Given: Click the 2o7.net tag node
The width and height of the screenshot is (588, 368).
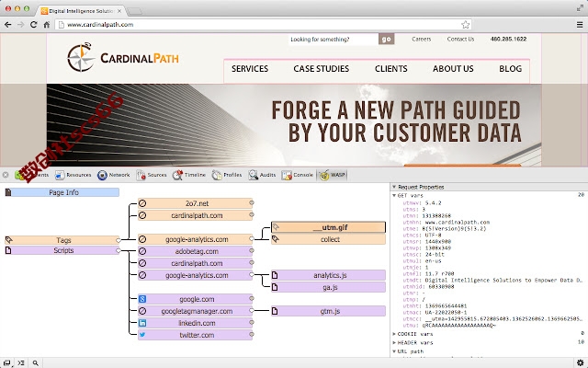Looking at the screenshot, I should tap(195, 203).
